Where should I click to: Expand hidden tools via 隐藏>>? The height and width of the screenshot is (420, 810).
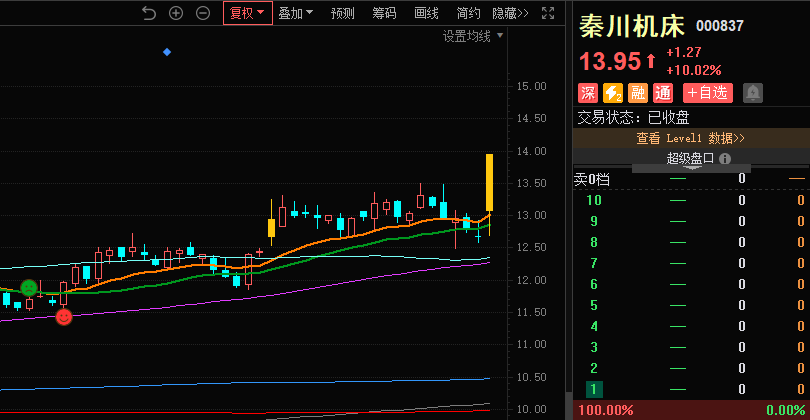(x=510, y=13)
